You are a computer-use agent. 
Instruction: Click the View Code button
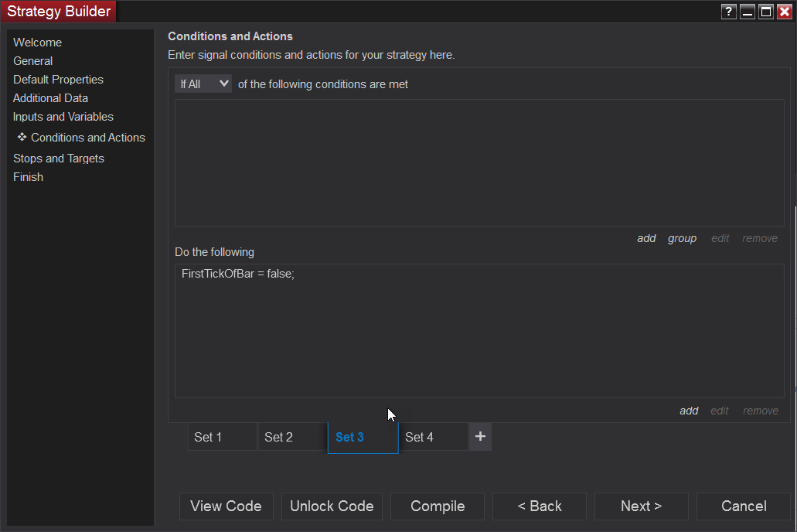(226, 506)
